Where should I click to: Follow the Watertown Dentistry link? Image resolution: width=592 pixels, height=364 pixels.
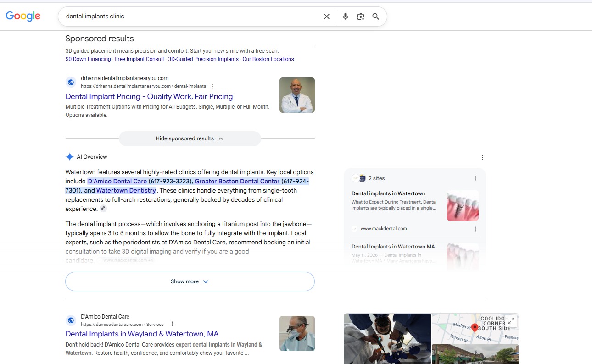(x=126, y=190)
